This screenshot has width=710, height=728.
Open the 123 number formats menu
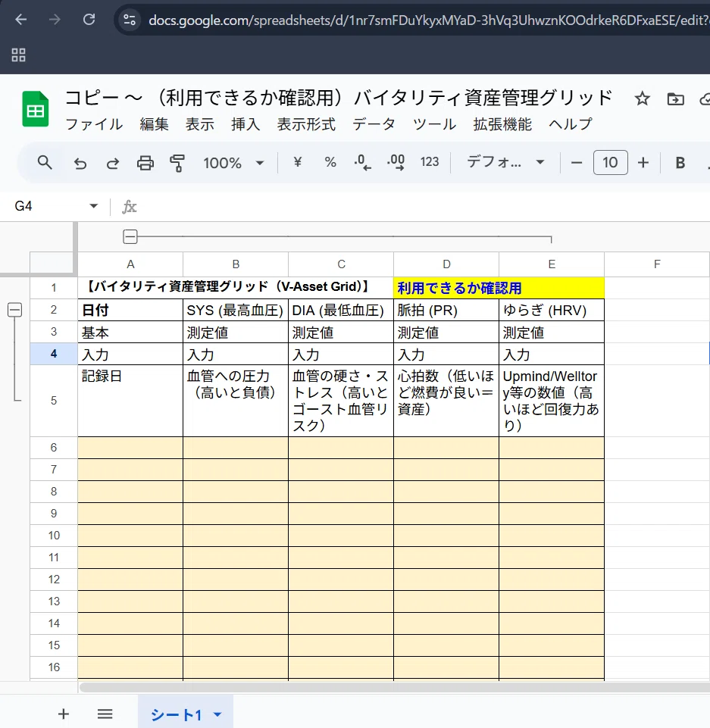click(x=430, y=162)
